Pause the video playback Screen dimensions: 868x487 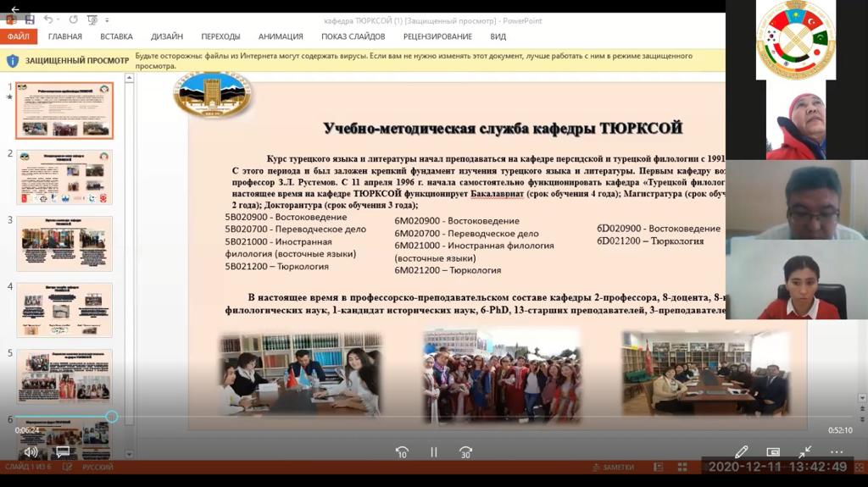[x=434, y=452]
